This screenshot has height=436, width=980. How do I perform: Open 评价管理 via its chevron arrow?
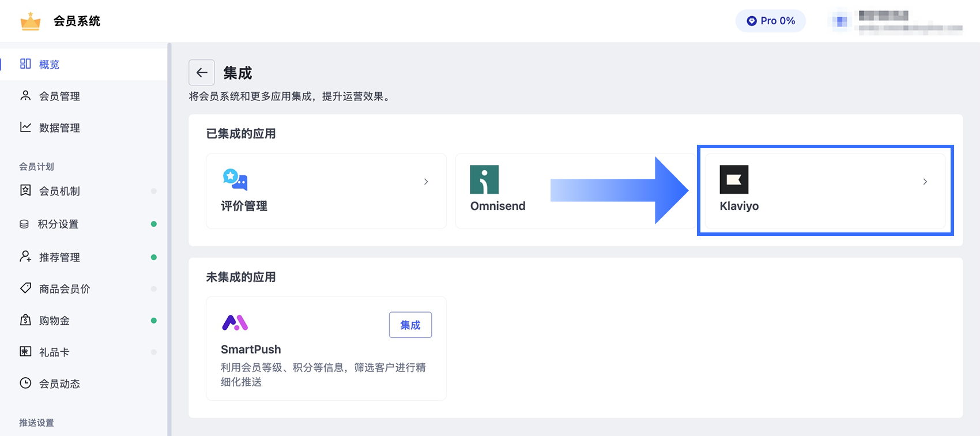click(426, 182)
